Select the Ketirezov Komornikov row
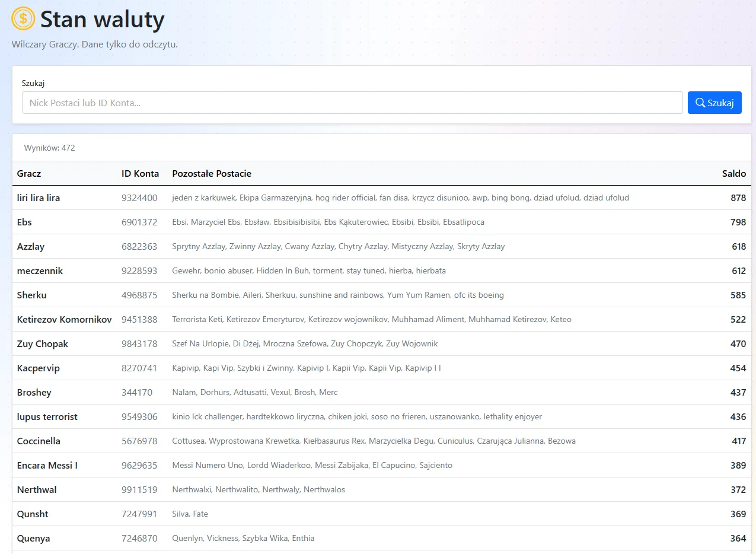 (382, 320)
